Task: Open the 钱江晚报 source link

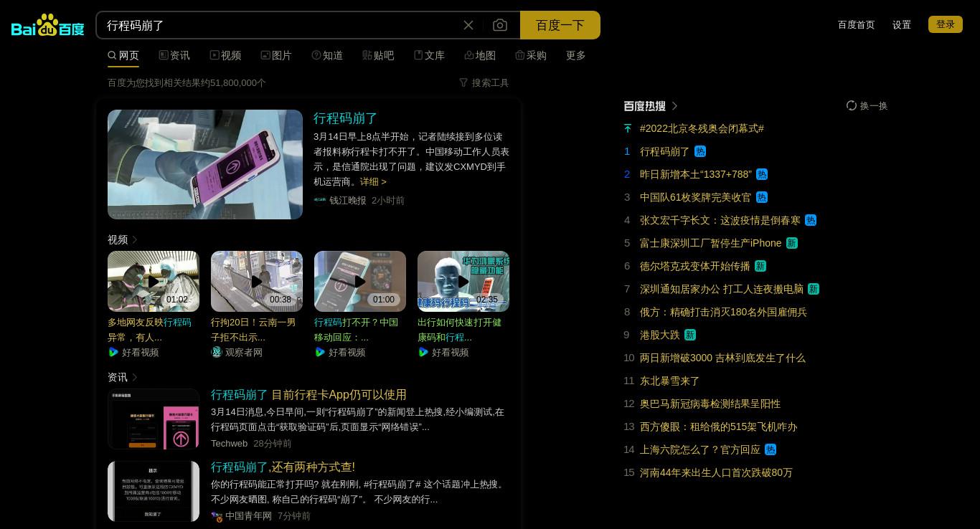Action: (347, 200)
